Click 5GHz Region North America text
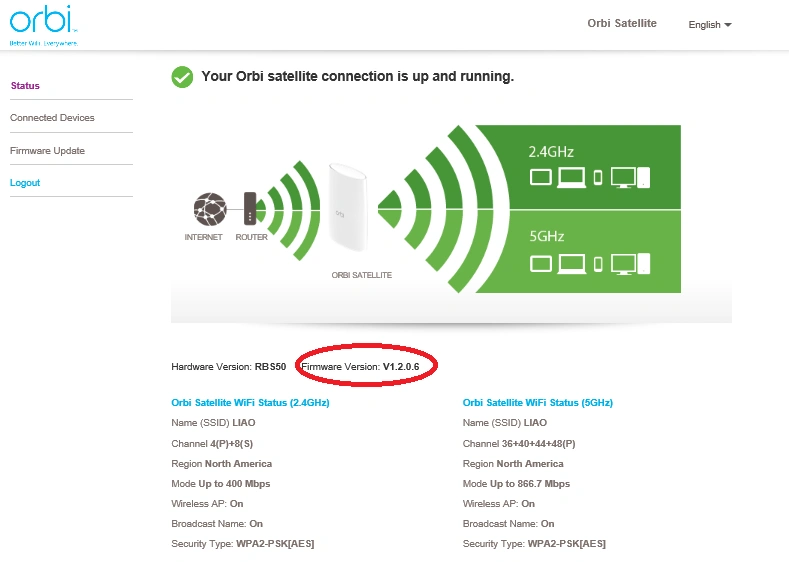Viewport: 789px width, 562px height. [x=513, y=463]
